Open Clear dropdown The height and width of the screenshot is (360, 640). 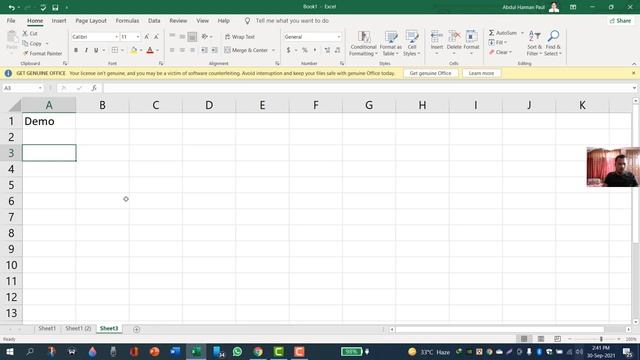coord(500,52)
